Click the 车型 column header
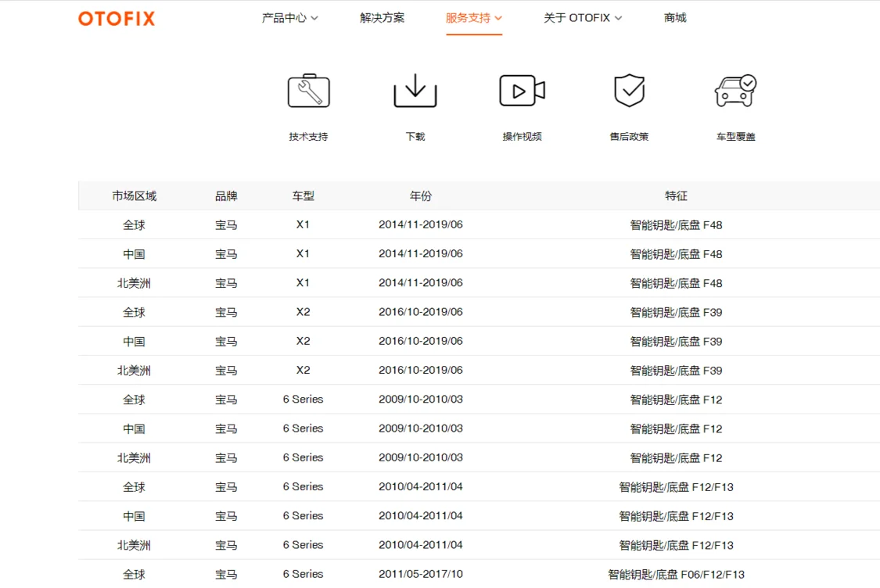 (303, 195)
